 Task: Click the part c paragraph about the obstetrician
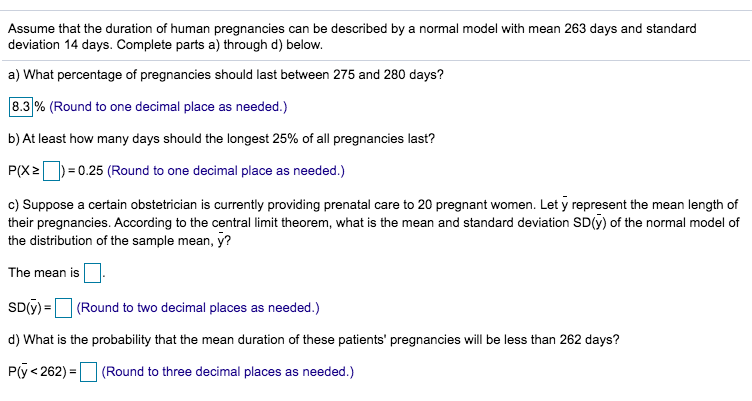point(374,222)
